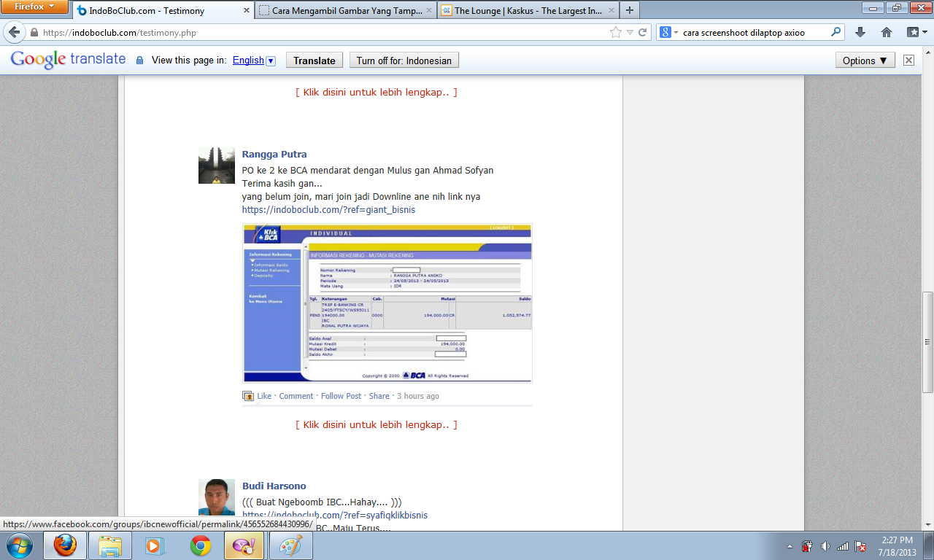Click the 3 hours ago timestamp

418,396
